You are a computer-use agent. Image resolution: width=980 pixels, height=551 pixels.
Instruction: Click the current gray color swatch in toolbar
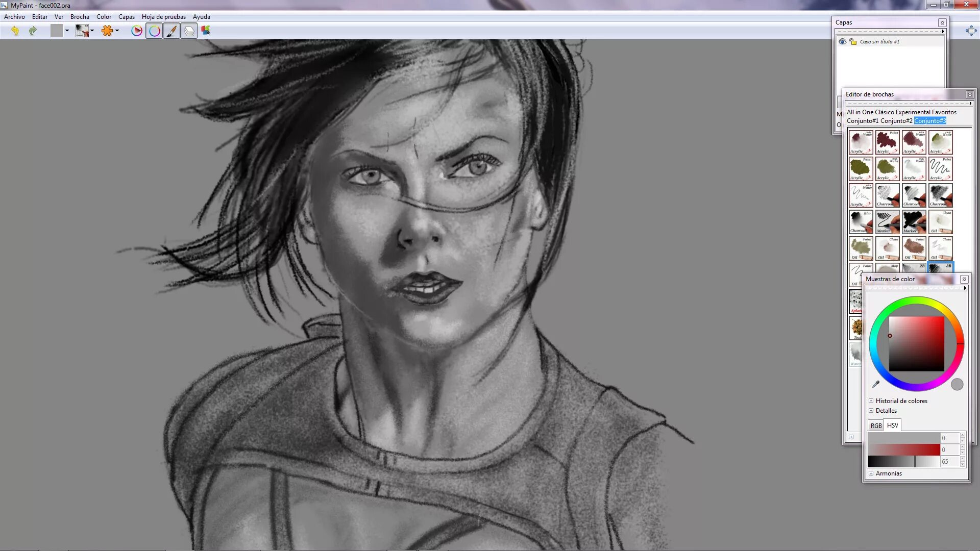57,31
